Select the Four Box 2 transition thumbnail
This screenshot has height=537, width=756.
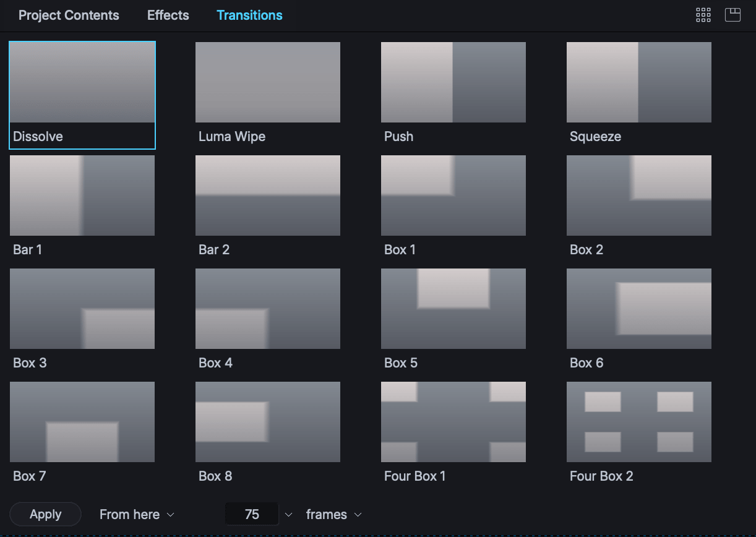(639, 422)
